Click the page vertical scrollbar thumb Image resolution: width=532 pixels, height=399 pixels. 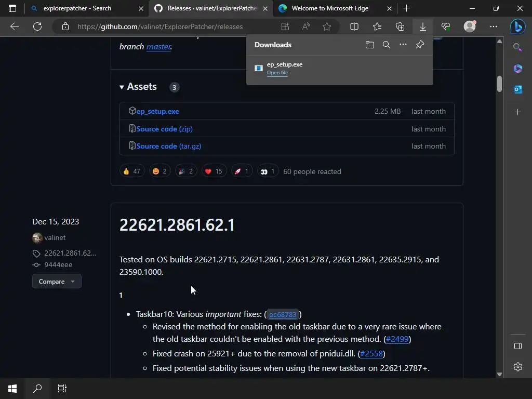(499, 84)
